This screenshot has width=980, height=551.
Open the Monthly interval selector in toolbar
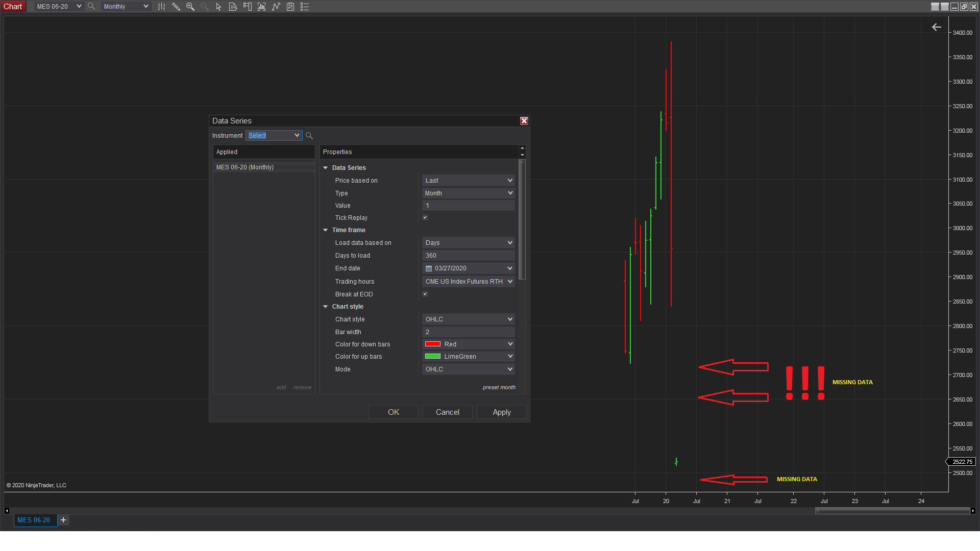pos(126,7)
